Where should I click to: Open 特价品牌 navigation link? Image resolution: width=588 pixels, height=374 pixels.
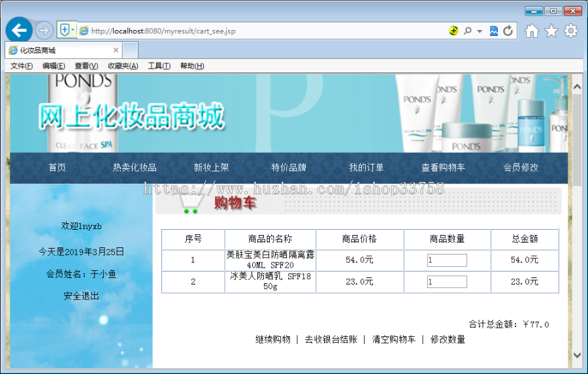pyautogui.click(x=289, y=168)
